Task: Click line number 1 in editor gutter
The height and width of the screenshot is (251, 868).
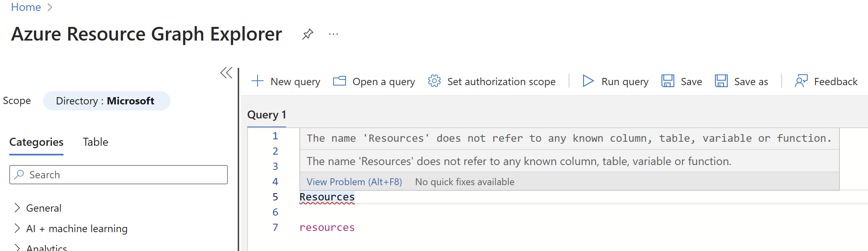Action: click(275, 136)
